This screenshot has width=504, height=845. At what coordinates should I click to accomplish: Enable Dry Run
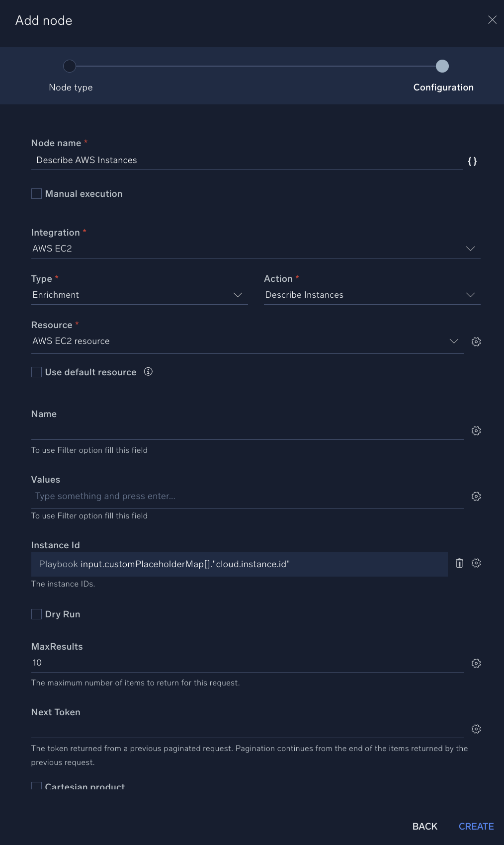tap(36, 614)
